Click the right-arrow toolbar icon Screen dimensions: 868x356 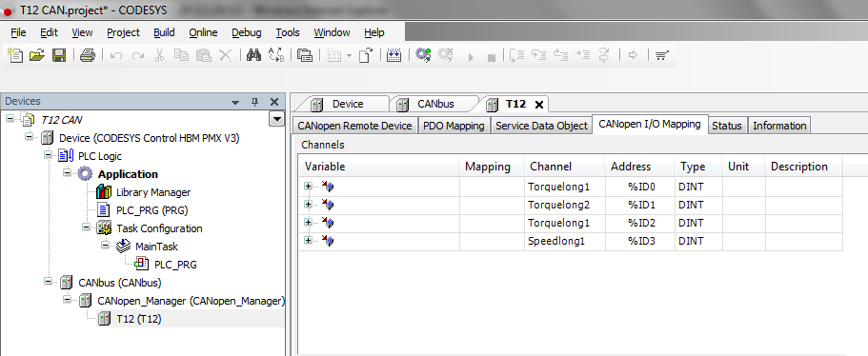[x=634, y=55]
